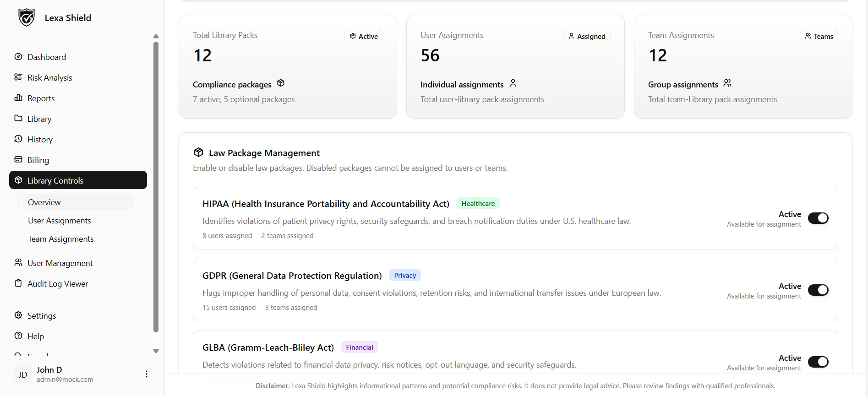The width and height of the screenshot is (868, 396).
Task: Open the Team Assignments sub-item
Action: coord(78,239)
